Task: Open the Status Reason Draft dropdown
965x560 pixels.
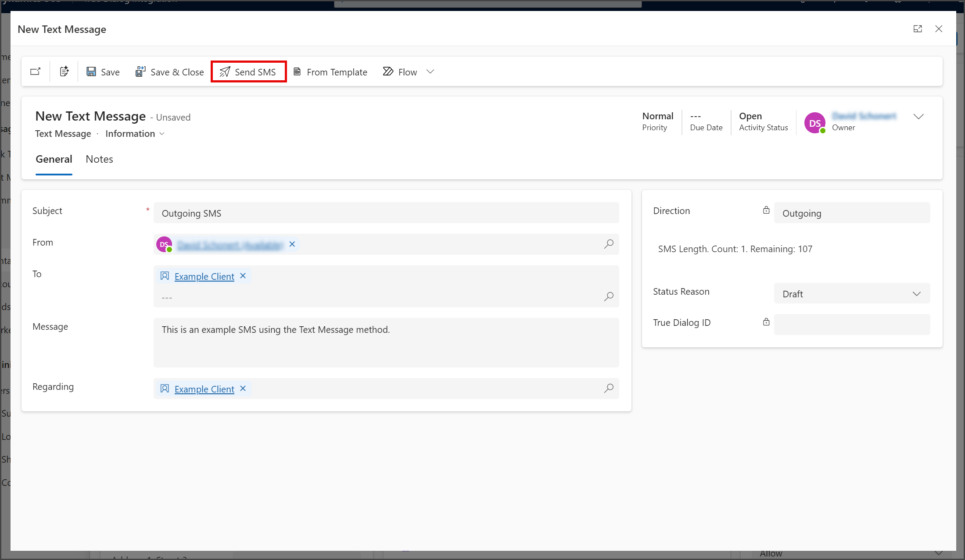Action: tap(852, 294)
